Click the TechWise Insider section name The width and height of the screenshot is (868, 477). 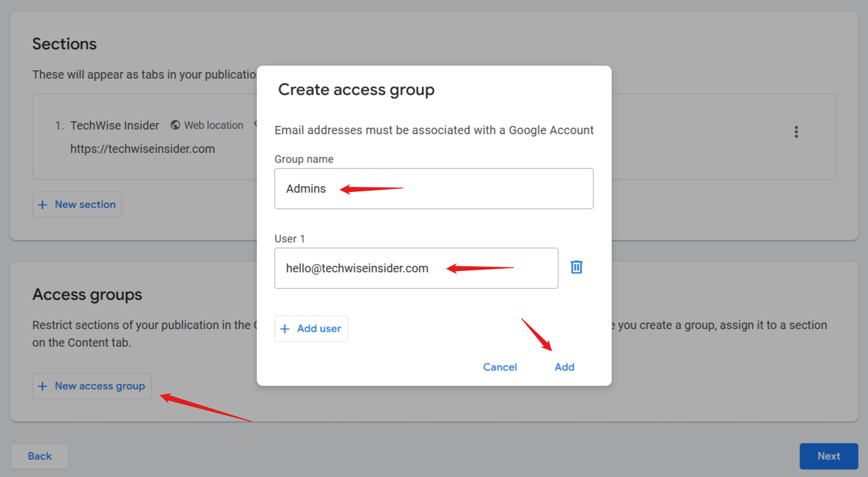[x=115, y=125]
